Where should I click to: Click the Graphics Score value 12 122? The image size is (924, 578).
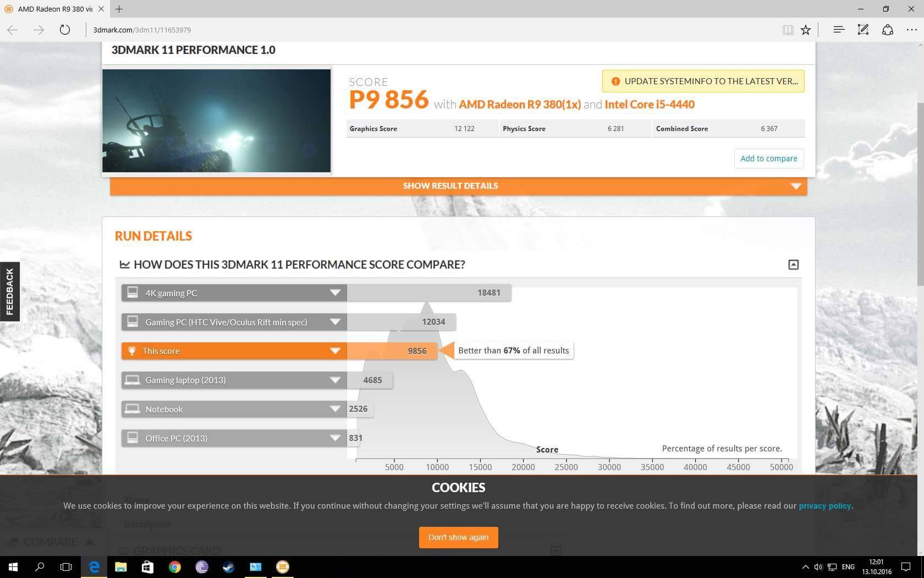pos(464,129)
